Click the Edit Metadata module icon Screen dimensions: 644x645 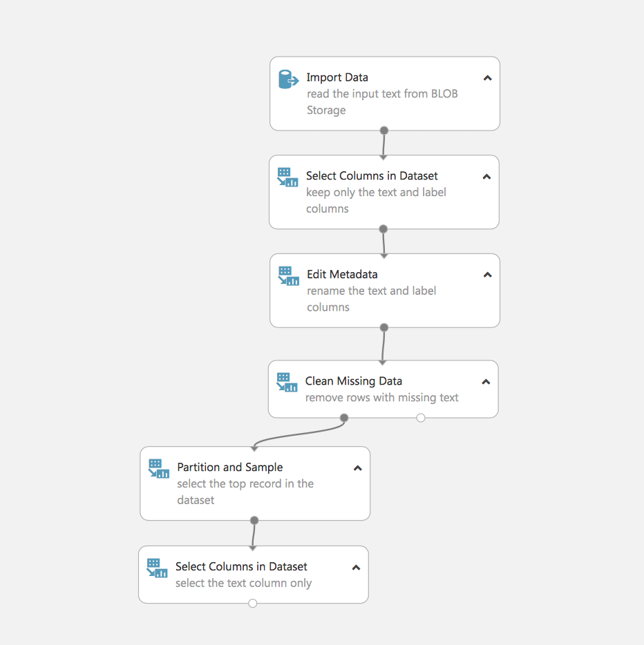point(288,276)
